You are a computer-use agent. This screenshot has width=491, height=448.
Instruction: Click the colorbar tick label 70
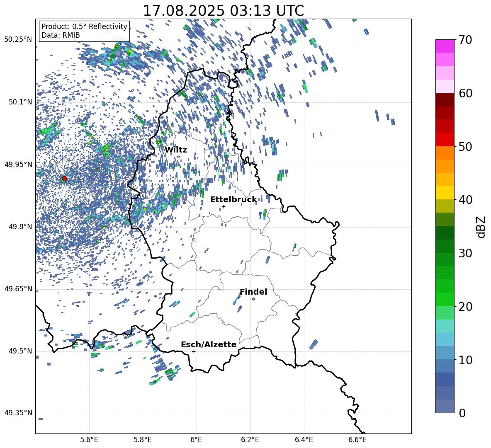click(x=465, y=40)
